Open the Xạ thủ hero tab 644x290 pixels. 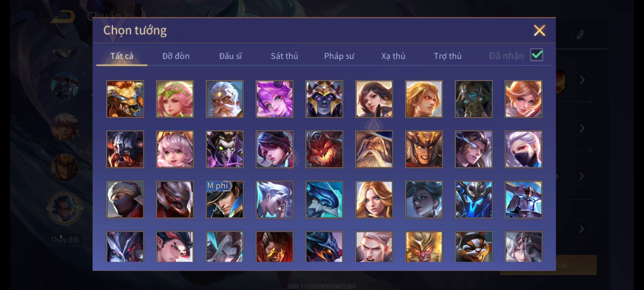pyautogui.click(x=393, y=56)
